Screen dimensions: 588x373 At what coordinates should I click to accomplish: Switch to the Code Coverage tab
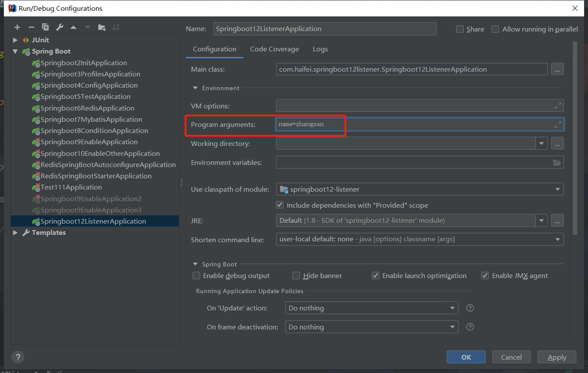(x=274, y=49)
